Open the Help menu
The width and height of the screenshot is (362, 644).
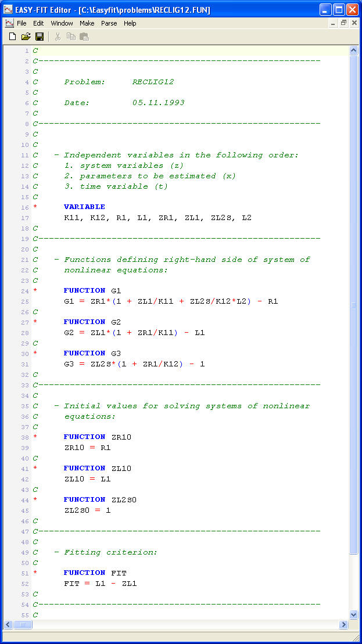(130, 23)
